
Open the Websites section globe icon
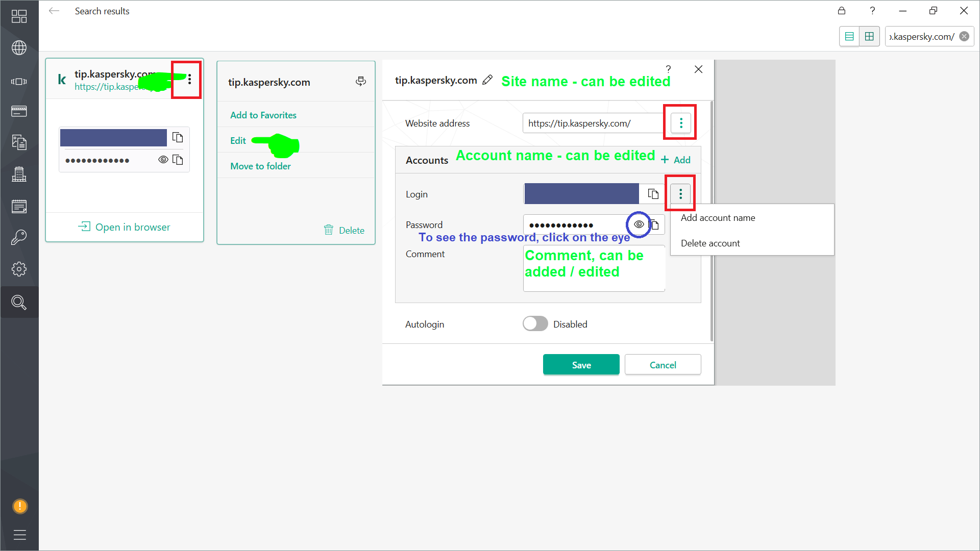19,48
